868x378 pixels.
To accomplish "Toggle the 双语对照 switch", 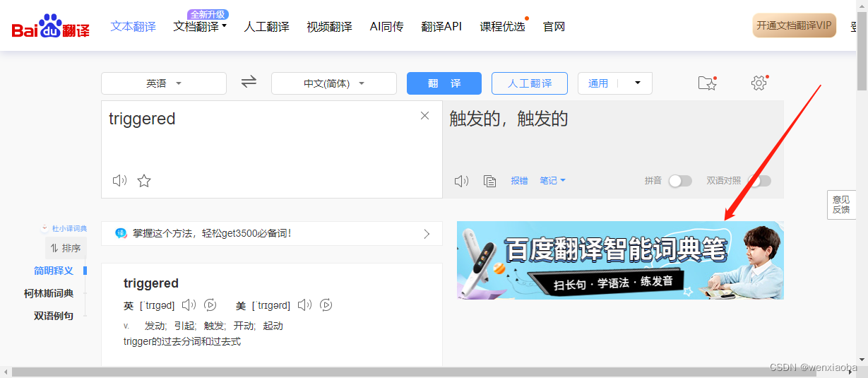I will pyautogui.click(x=759, y=181).
